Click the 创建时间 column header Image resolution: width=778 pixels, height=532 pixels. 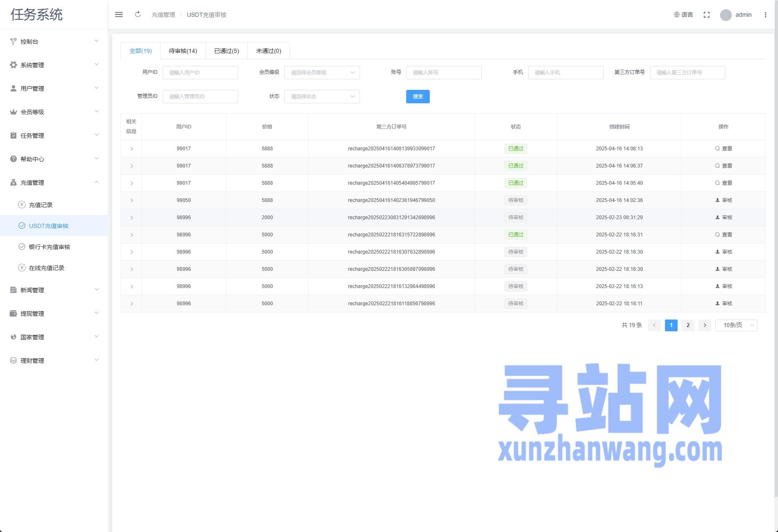(619, 127)
